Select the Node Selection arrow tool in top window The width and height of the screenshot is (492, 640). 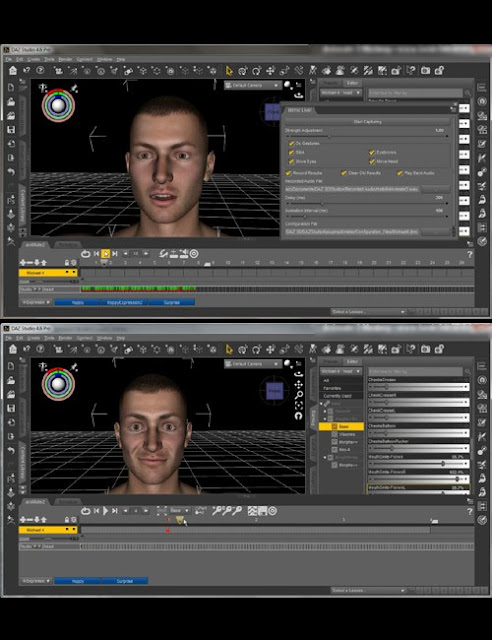click(229, 71)
